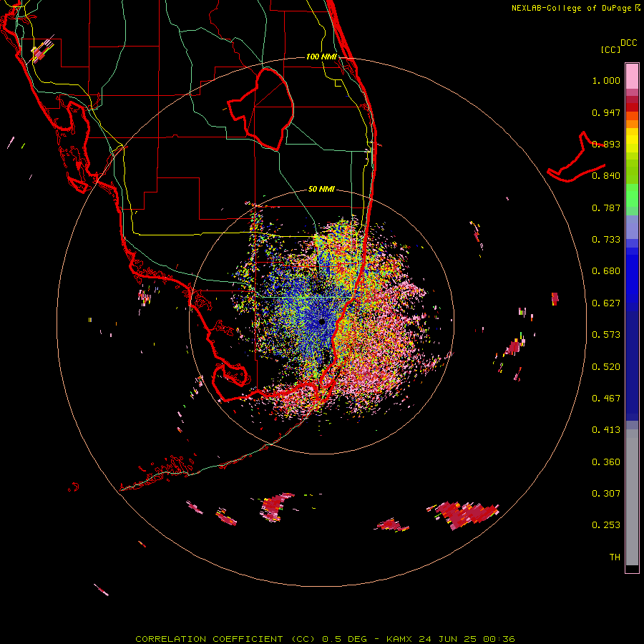Screen dimensions: 644x644
Task: Select the 0.947 scale value
Action: [606, 112]
